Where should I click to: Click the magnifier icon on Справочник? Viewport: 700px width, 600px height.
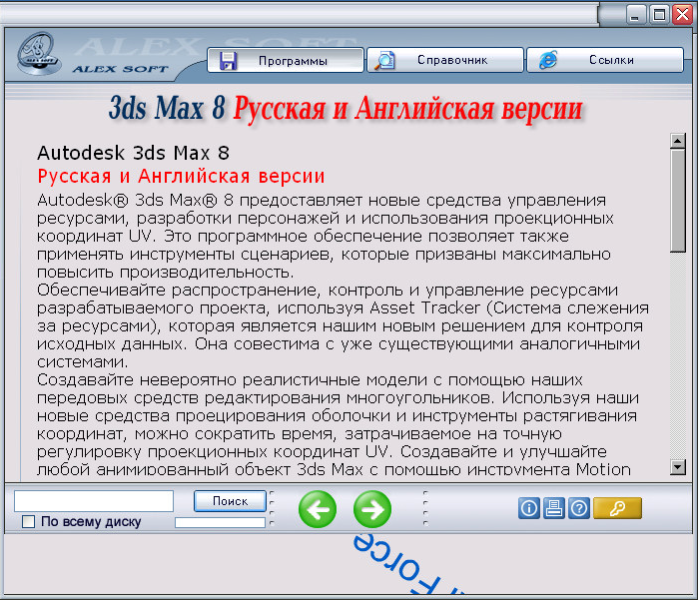click(384, 60)
